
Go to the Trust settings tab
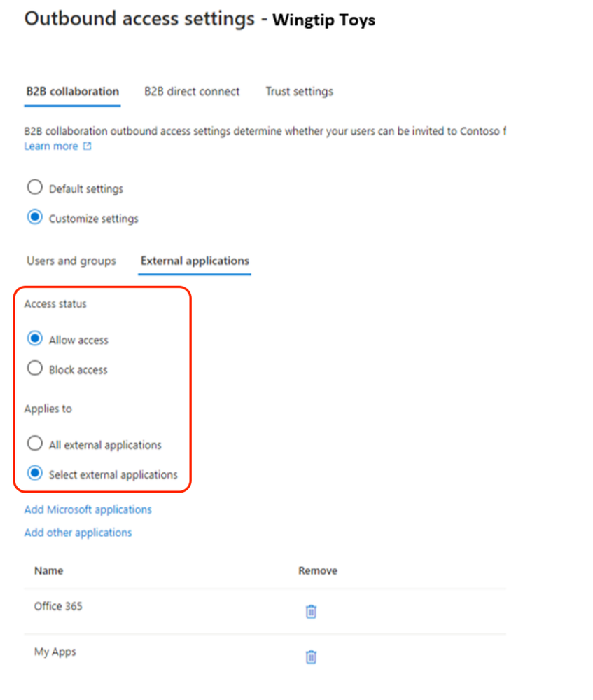(300, 92)
